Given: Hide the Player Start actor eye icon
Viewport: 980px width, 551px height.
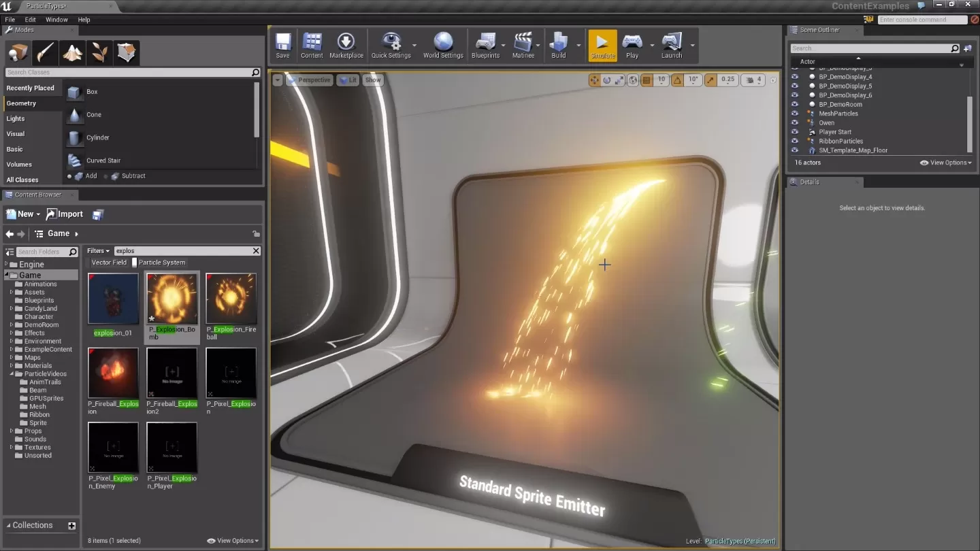Looking at the screenshot, I should (794, 132).
